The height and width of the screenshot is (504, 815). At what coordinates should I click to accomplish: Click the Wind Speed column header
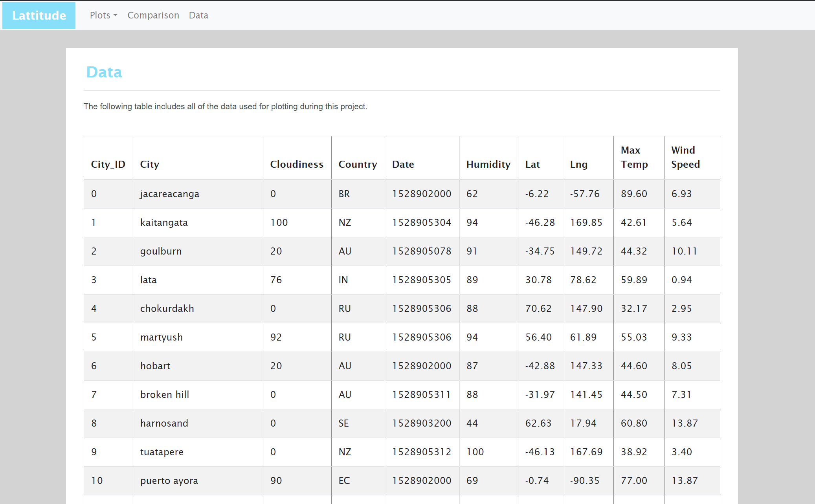point(685,157)
